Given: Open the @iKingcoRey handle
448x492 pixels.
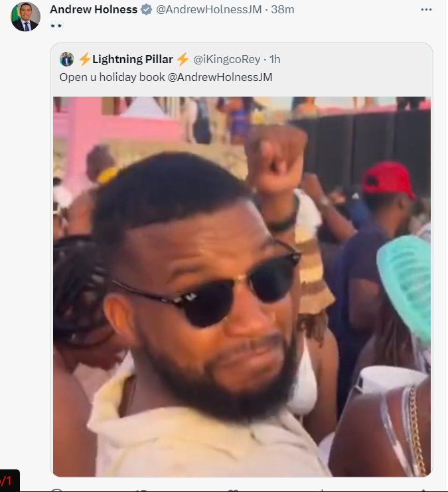Looking at the screenshot, I should [226, 59].
